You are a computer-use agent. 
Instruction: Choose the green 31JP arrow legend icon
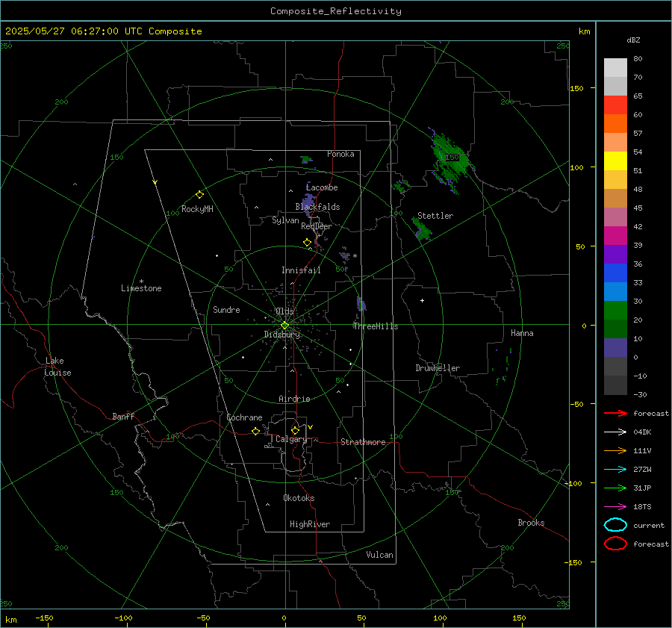tap(615, 488)
